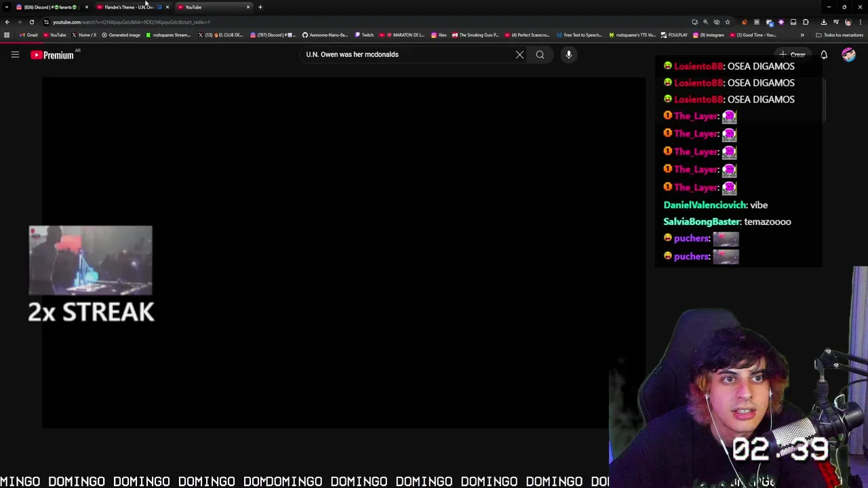
Task: Open Todos los marcadores folder
Action: (840, 35)
